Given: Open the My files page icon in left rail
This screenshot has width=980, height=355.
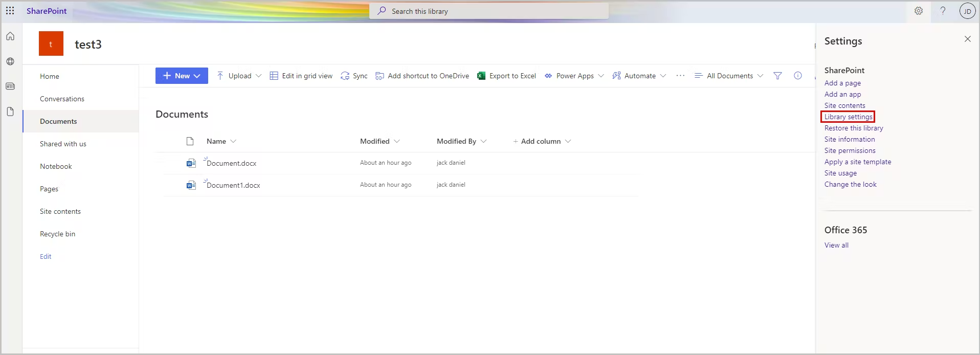Looking at the screenshot, I should click(10, 112).
